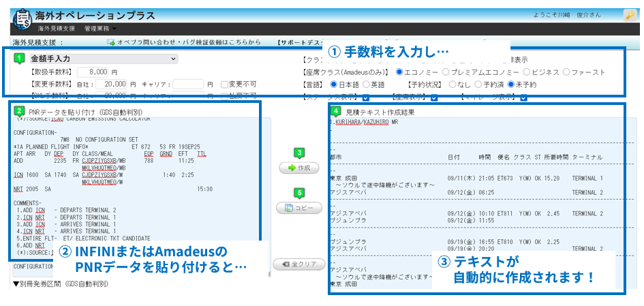Click the 09/19(金) 16:55 departure entry

pos(471,242)
